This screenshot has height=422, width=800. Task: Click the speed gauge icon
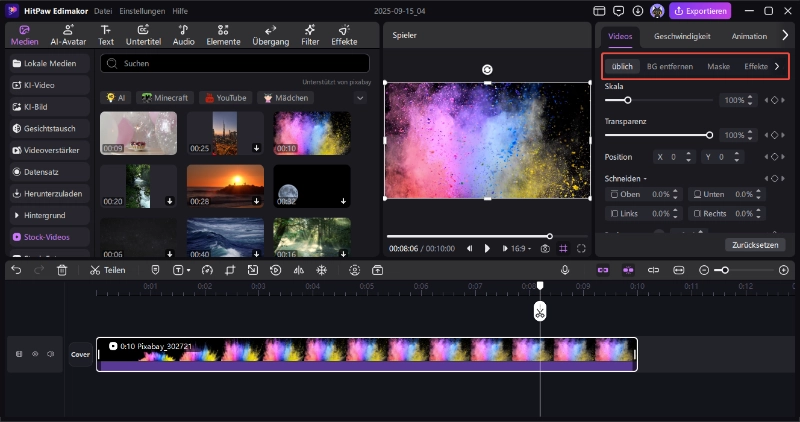coord(207,270)
